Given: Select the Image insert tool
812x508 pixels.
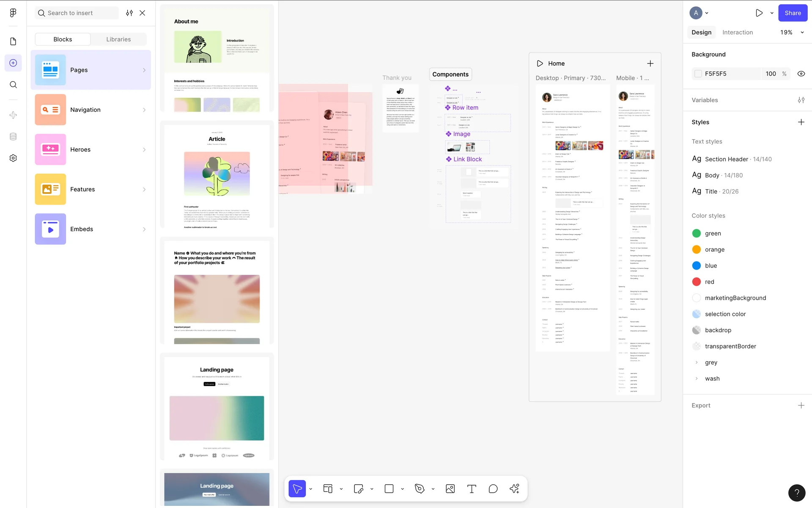Looking at the screenshot, I should point(450,489).
